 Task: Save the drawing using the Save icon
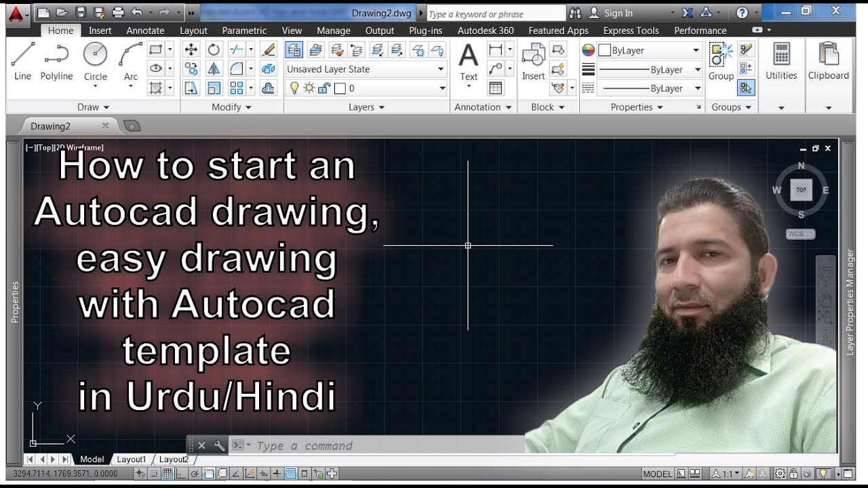(81, 13)
